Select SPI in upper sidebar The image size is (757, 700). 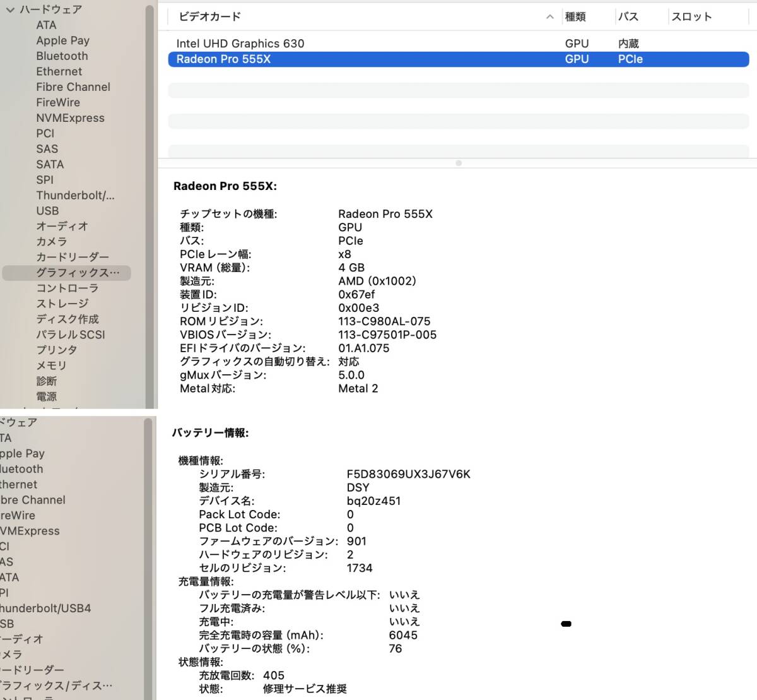pos(45,179)
